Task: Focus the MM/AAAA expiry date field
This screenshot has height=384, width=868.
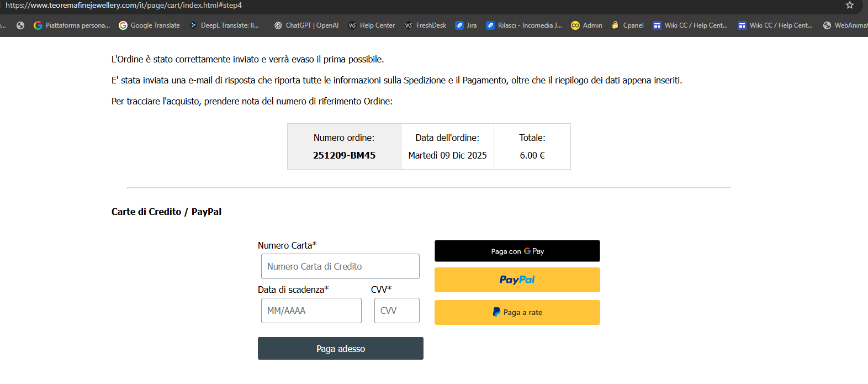Action: [311, 311]
